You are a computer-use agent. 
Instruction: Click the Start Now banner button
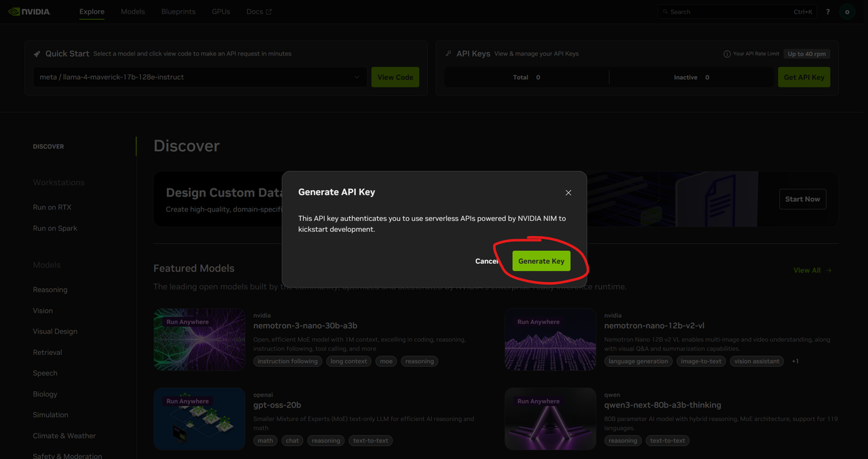click(x=802, y=199)
